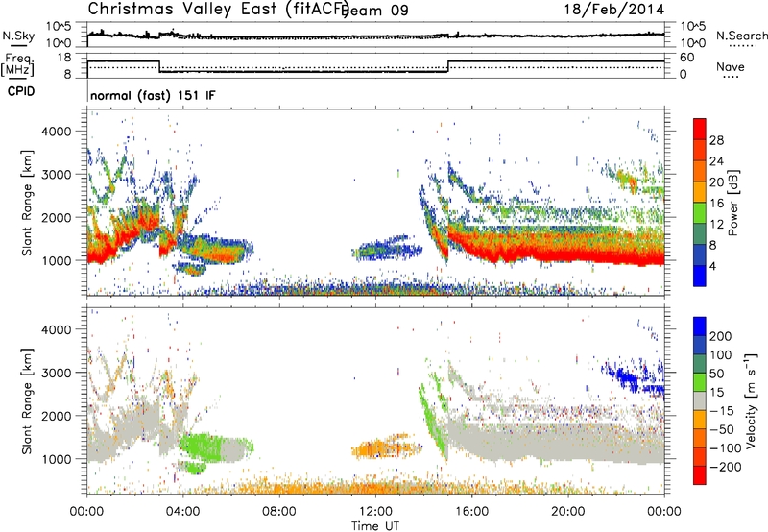Click the 'CPID' label

click(21, 91)
